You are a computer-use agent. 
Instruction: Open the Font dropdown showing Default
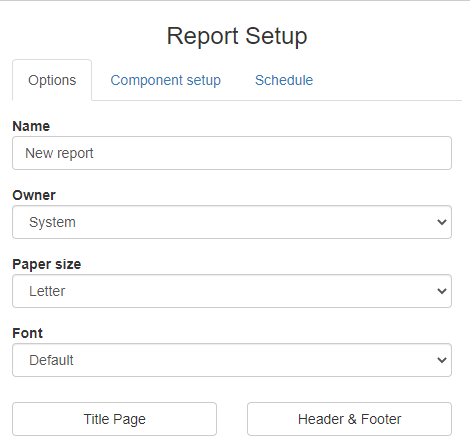tap(232, 360)
